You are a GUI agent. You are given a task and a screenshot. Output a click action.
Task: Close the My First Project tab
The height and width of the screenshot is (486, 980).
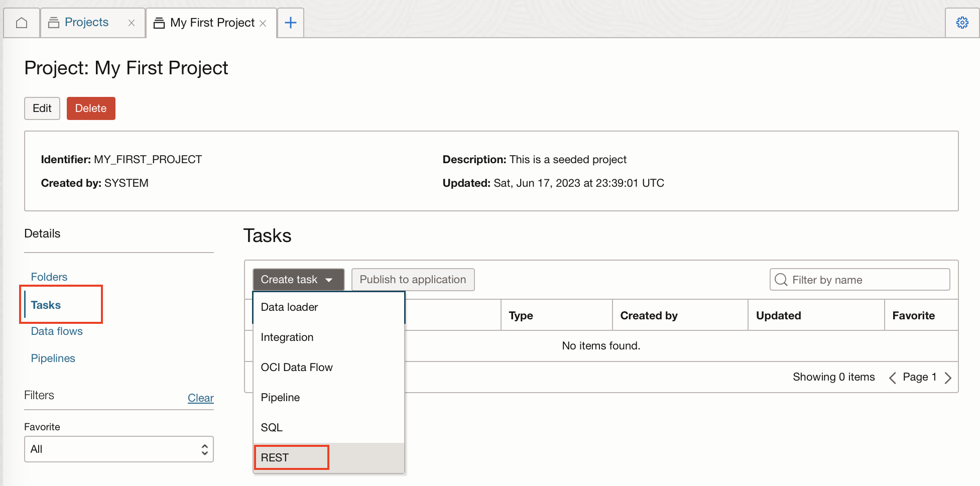(263, 23)
